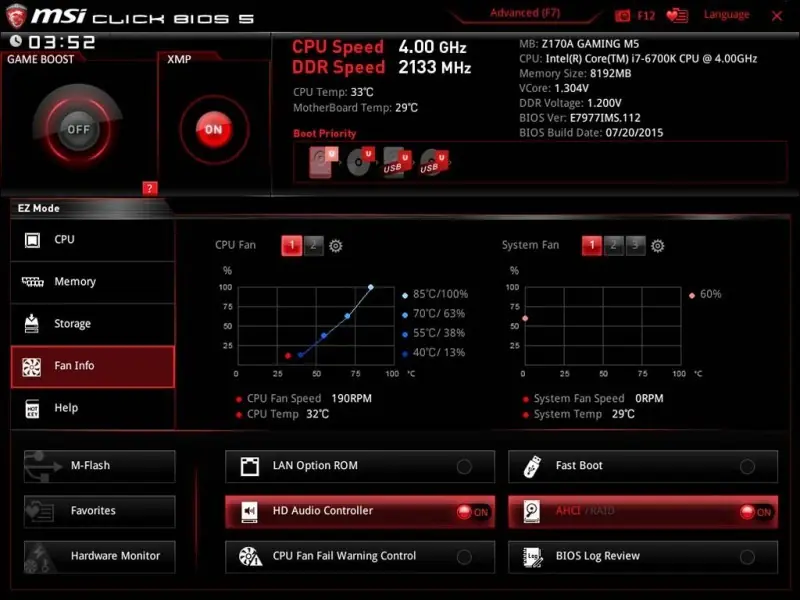Toggle the GAME BOOST knob
Viewport: 800px width, 600px height.
coord(78,129)
